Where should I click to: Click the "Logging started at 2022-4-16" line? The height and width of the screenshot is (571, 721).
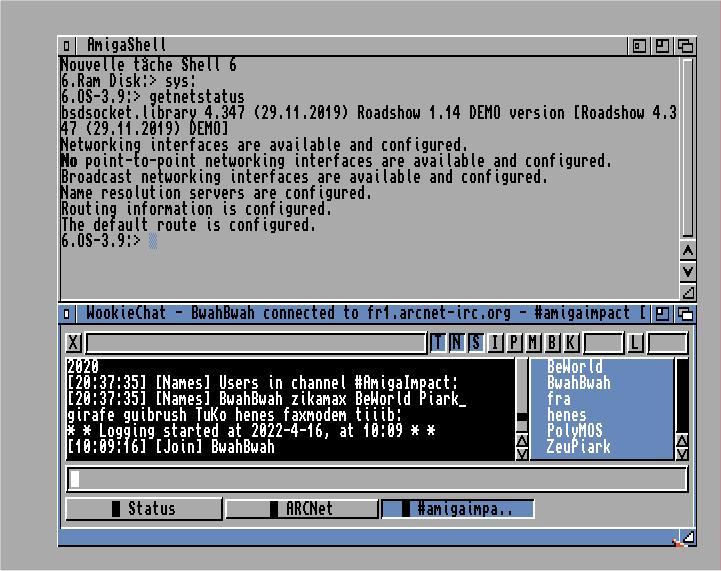point(251,431)
